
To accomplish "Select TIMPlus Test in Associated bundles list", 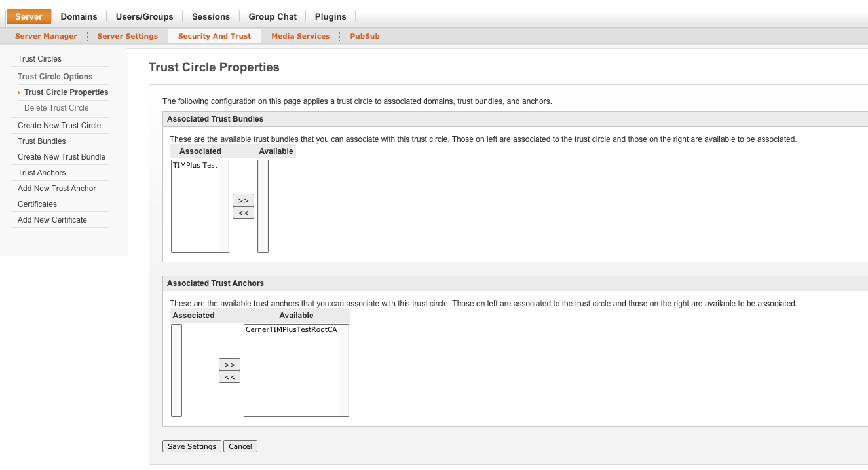I will click(x=195, y=166).
